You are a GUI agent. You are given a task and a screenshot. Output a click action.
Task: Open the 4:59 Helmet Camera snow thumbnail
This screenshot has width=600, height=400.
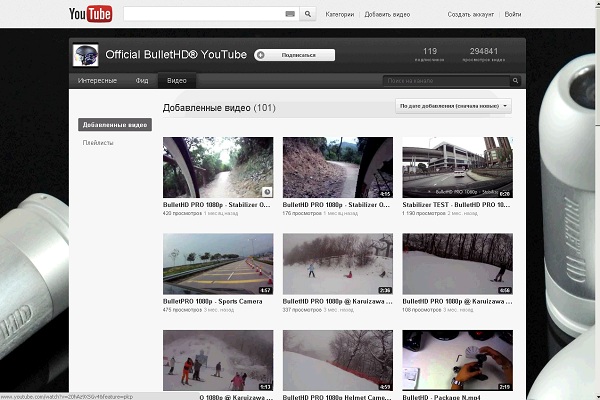(338, 360)
